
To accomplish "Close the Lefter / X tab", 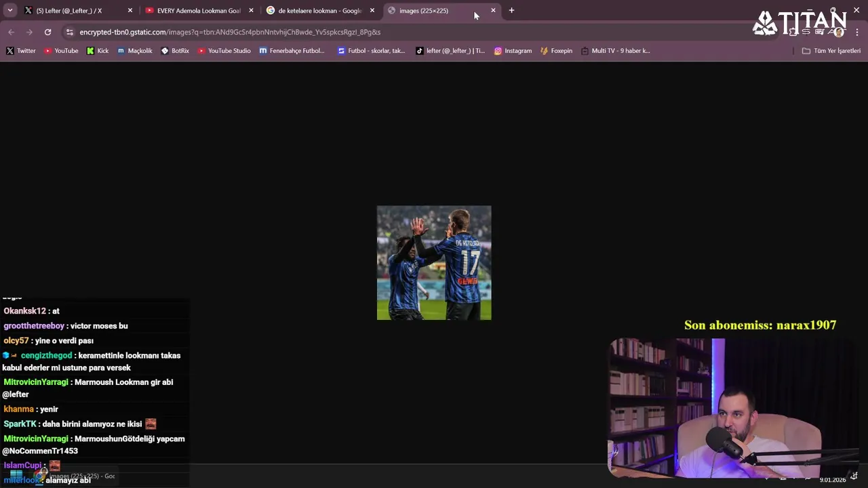I will point(130,10).
